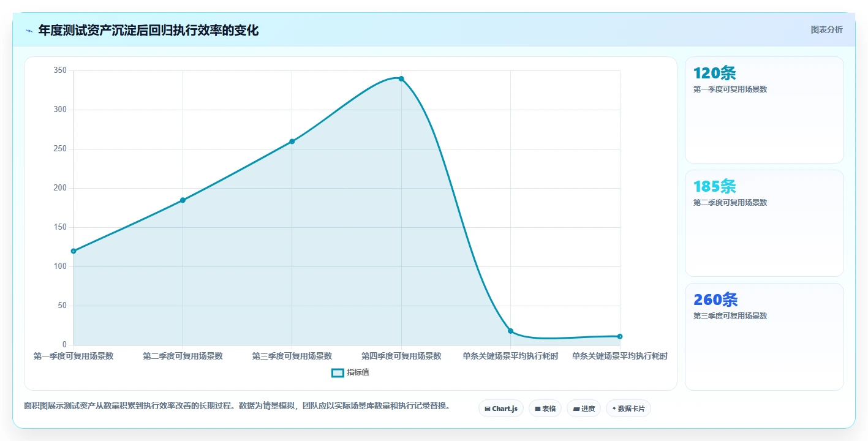Click the chart title 年度测试资产沉淀后回归执行效率的变化
Image resolution: width=868 pixels, height=441 pixels.
point(148,30)
